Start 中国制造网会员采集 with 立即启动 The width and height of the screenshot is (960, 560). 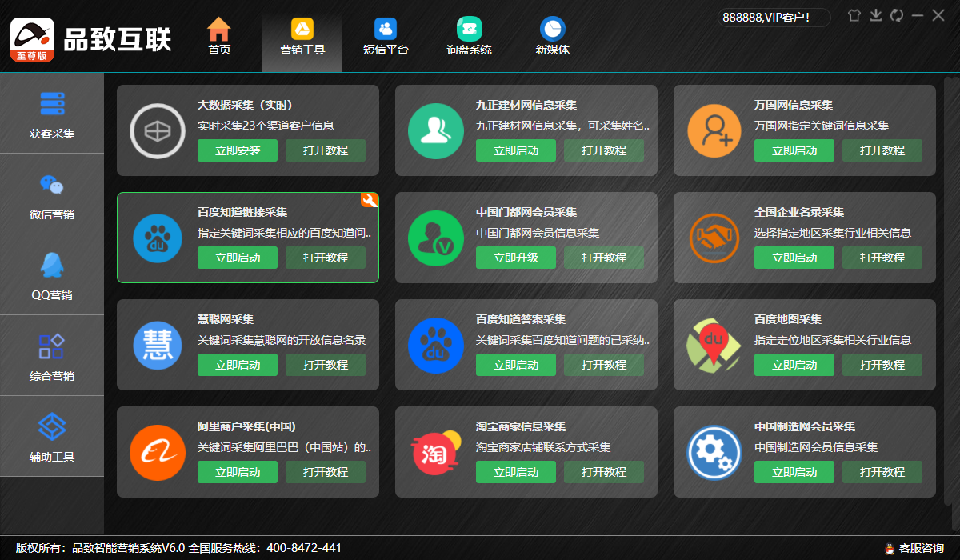pos(794,472)
